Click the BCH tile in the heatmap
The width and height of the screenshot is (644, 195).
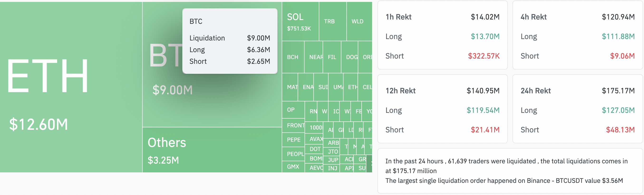pos(293,57)
